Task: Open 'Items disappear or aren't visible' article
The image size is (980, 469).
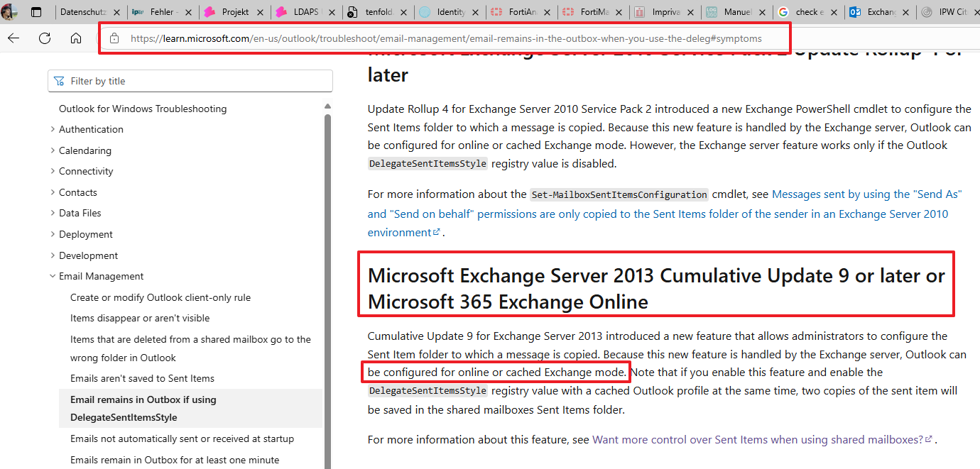Action: (140, 318)
